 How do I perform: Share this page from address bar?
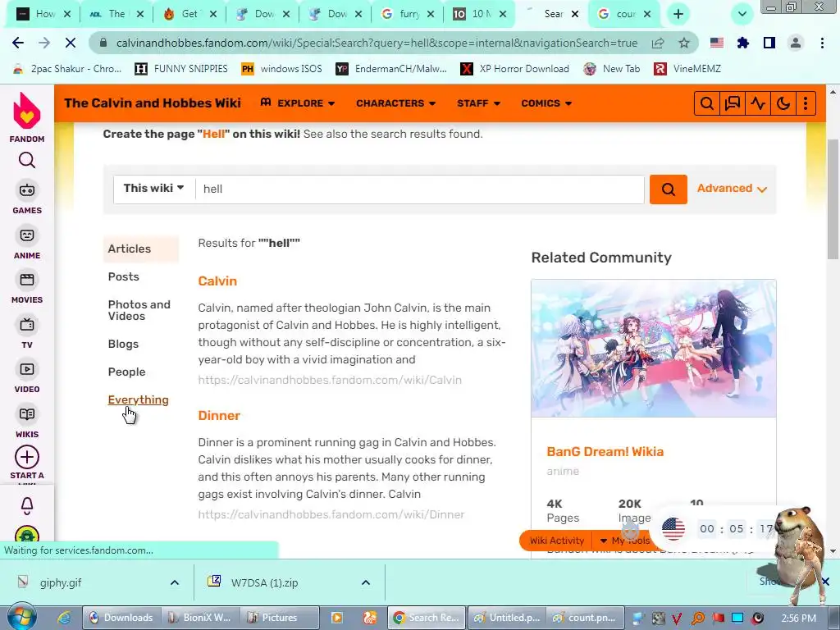(x=658, y=43)
